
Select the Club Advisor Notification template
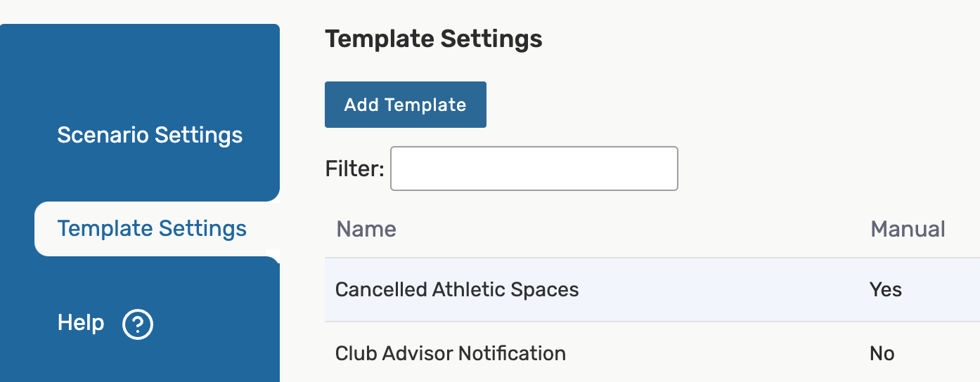click(450, 353)
